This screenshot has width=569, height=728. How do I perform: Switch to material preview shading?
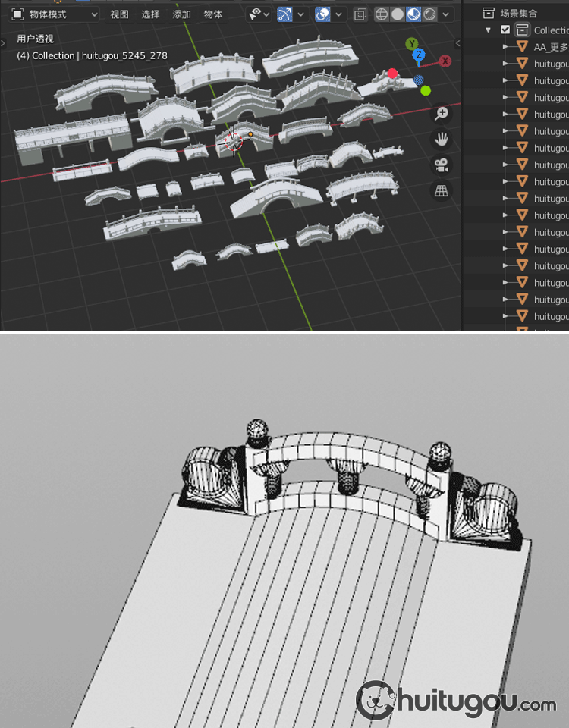(x=413, y=14)
